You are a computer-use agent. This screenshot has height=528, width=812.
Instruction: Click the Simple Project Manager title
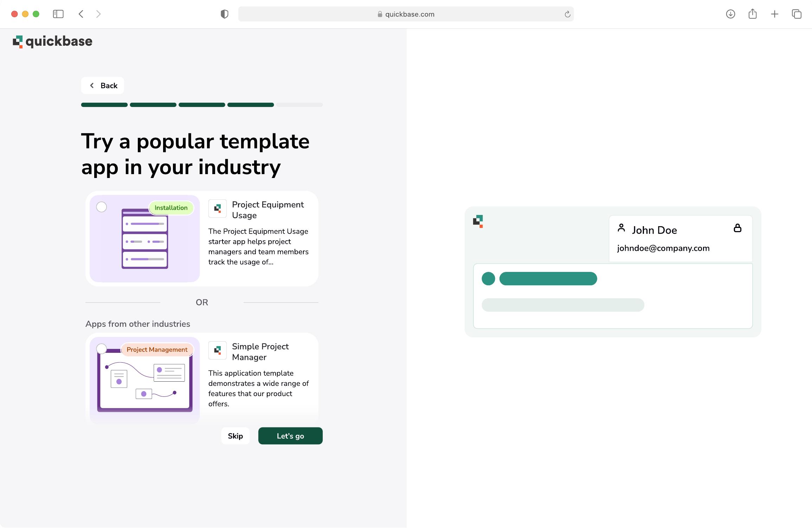click(x=260, y=352)
